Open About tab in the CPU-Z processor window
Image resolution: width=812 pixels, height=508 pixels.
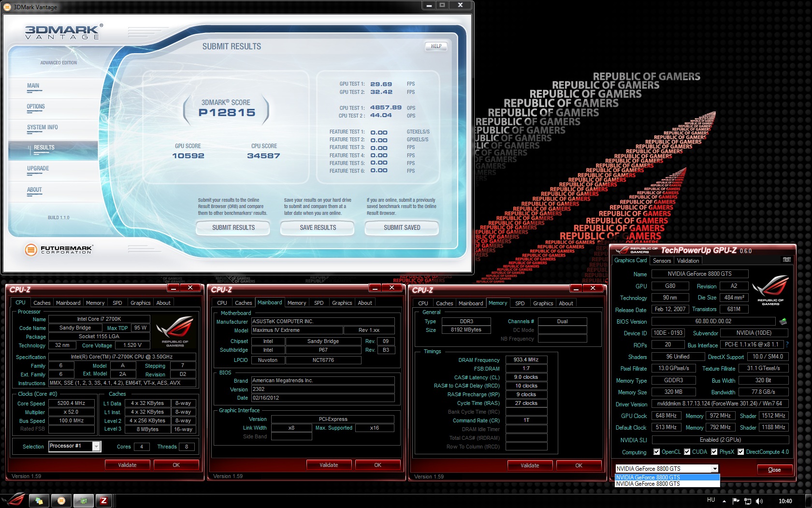pyautogui.click(x=163, y=303)
